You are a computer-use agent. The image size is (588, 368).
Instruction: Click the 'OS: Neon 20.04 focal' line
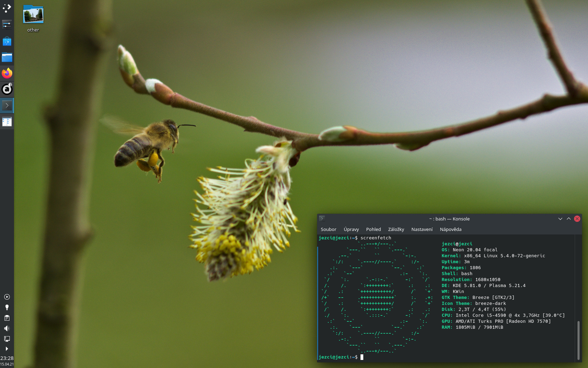pos(469,250)
